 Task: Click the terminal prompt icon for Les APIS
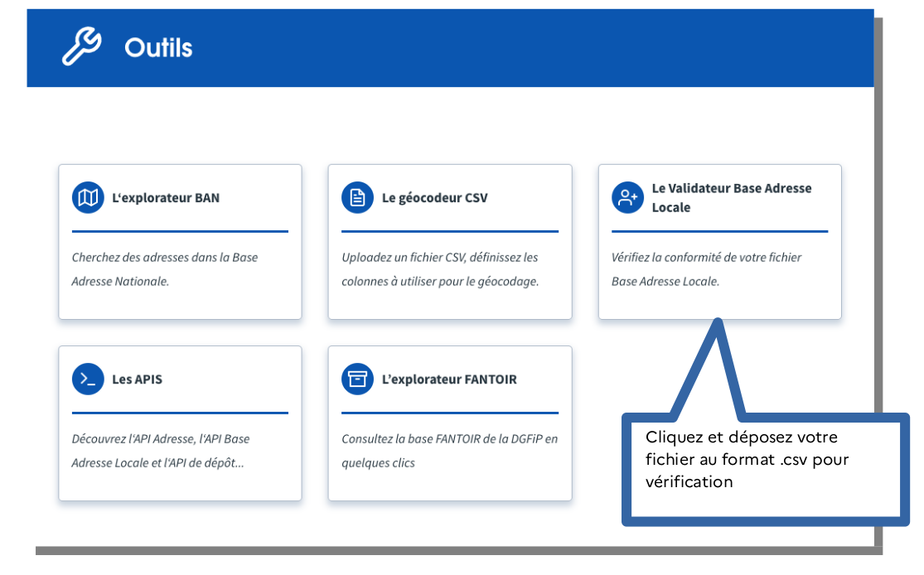click(88, 379)
